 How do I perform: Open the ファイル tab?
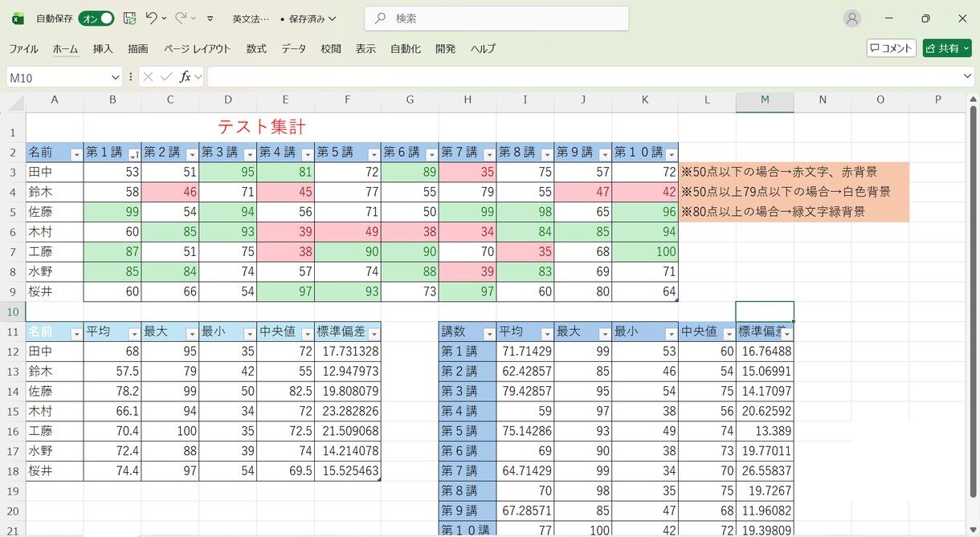tap(23, 48)
